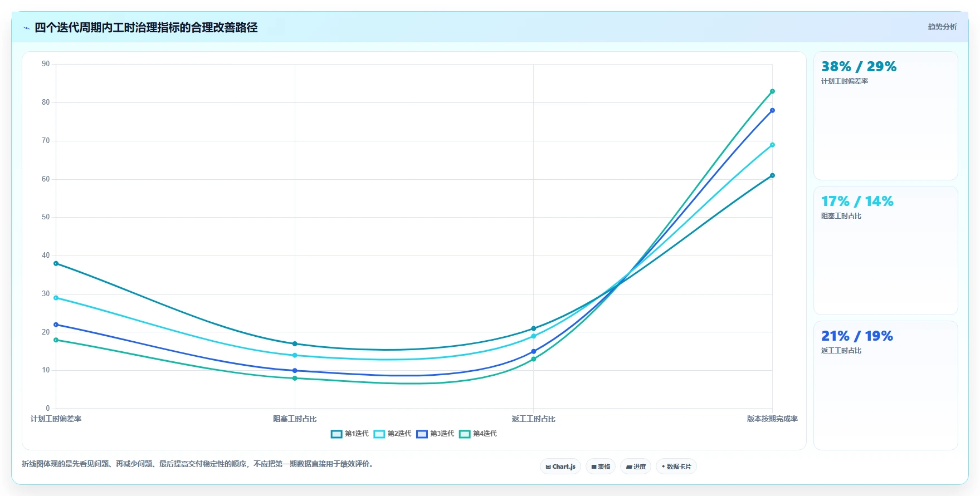The height and width of the screenshot is (496, 980).
Task: Click the 第2迭代 point at 阻塞工时占比 (14)
Action: click(295, 355)
